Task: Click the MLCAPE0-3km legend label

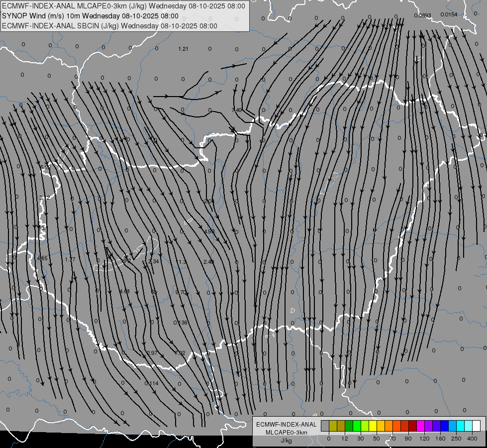Action: pos(286,433)
